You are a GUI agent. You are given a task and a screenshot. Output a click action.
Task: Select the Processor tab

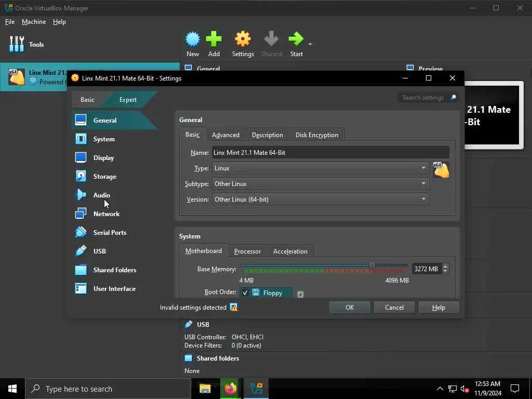pyautogui.click(x=247, y=251)
